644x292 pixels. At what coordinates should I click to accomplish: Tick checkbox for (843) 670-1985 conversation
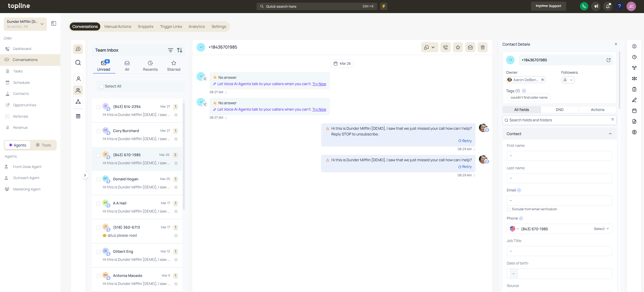pyautogui.click(x=98, y=155)
